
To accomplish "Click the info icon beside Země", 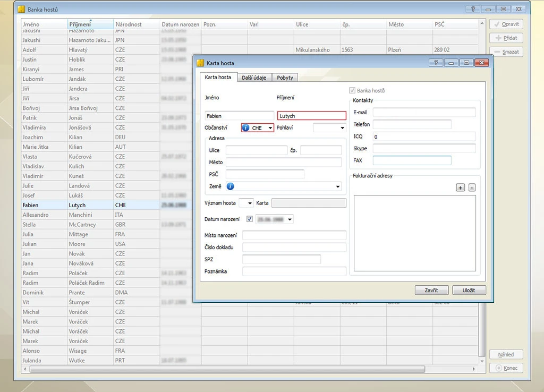I will [231, 186].
